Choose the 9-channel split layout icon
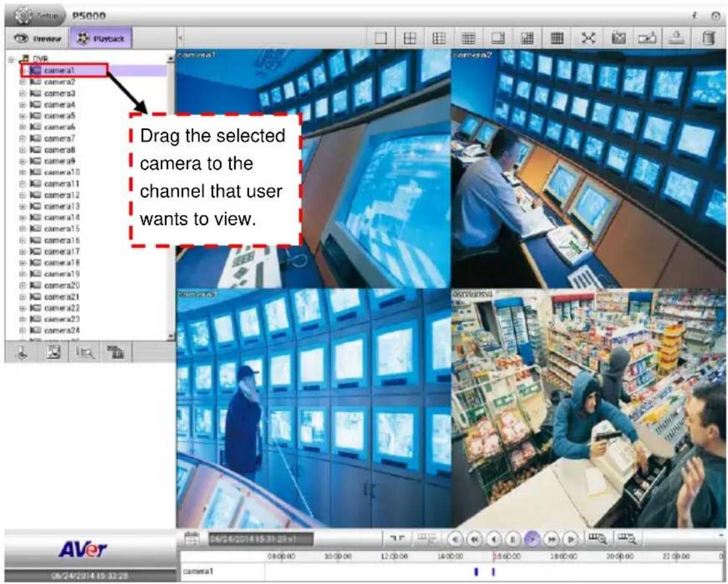 439,38
